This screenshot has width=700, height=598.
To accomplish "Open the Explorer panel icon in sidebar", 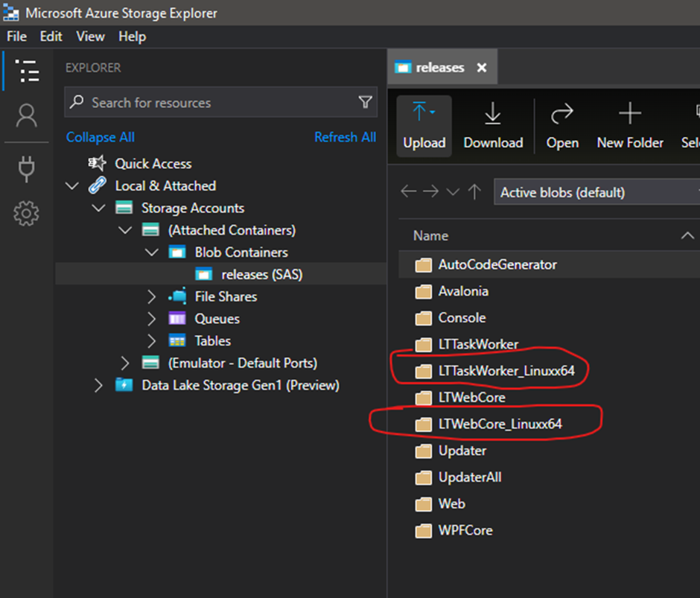I will [27, 71].
